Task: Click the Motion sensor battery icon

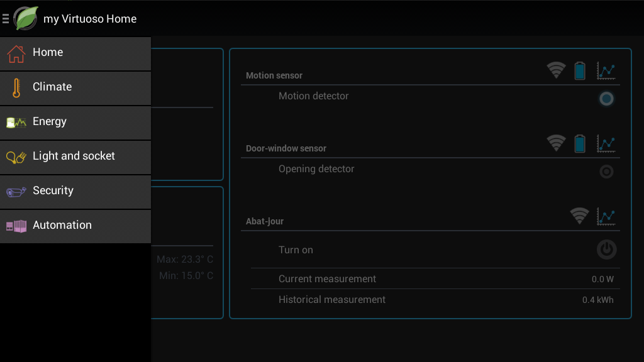Action: [579, 70]
